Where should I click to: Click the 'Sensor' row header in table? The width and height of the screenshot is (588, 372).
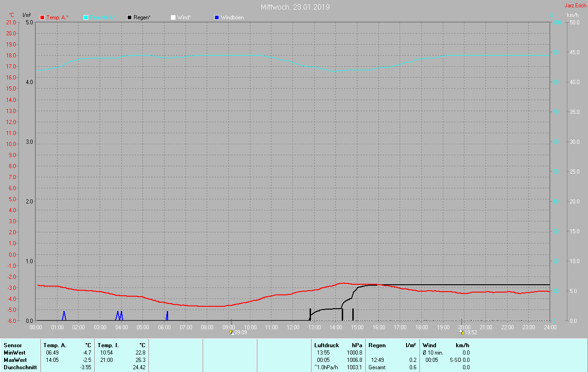13,345
